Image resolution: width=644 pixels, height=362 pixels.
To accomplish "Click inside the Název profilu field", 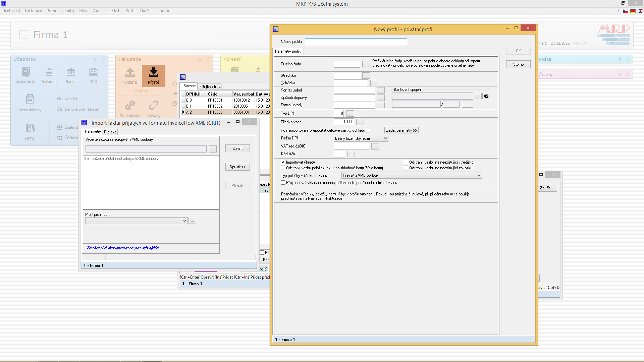I will point(356,42).
